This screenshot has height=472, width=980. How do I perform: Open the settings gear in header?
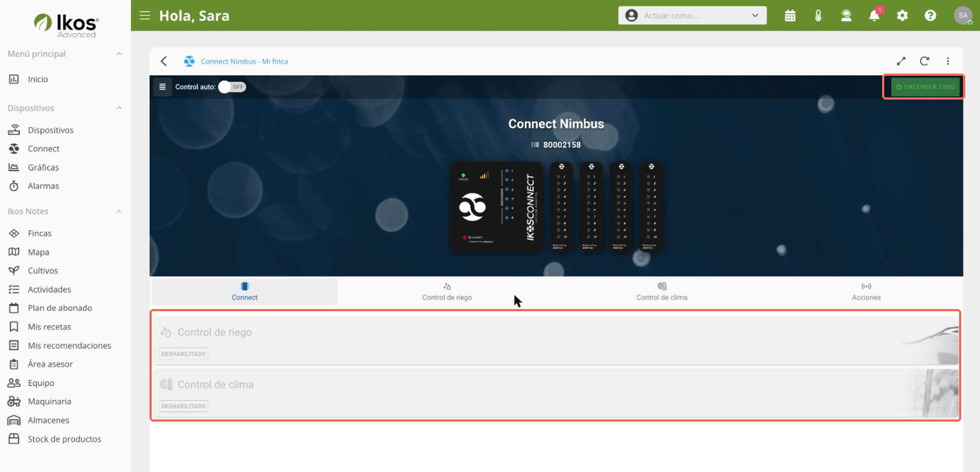coord(902,16)
